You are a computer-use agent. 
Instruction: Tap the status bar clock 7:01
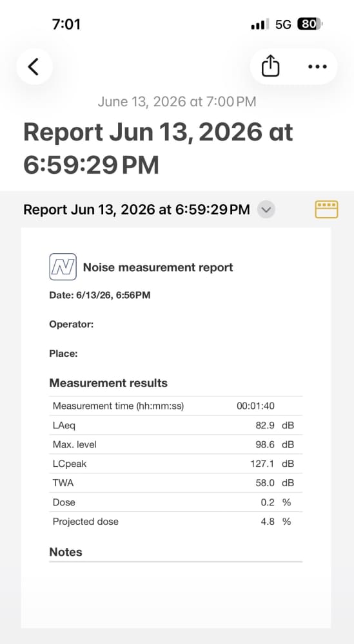[x=66, y=24]
